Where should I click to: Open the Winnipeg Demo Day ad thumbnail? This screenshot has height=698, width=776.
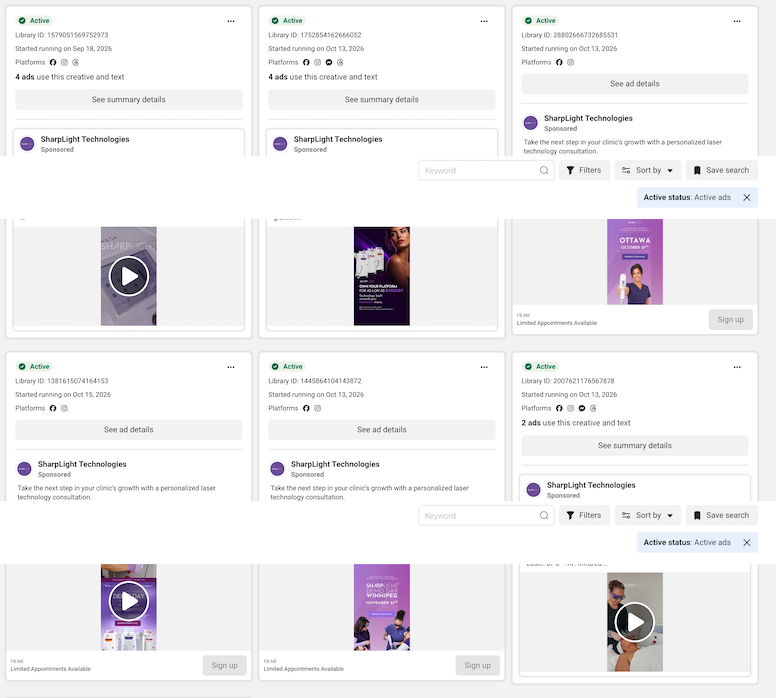click(382, 607)
